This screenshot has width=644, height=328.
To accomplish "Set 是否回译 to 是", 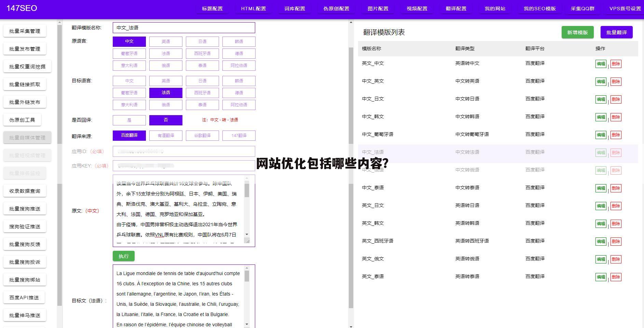I will point(129,120).
